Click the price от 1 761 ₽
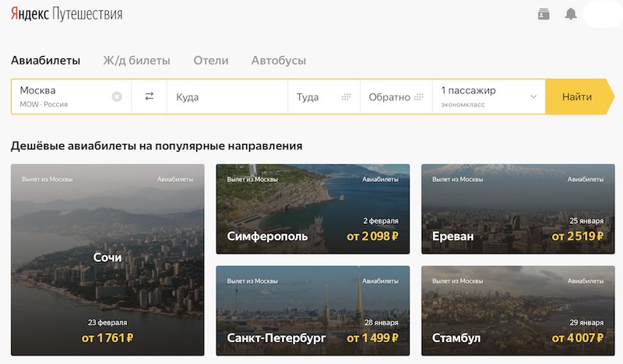 [x=107, y=338]
